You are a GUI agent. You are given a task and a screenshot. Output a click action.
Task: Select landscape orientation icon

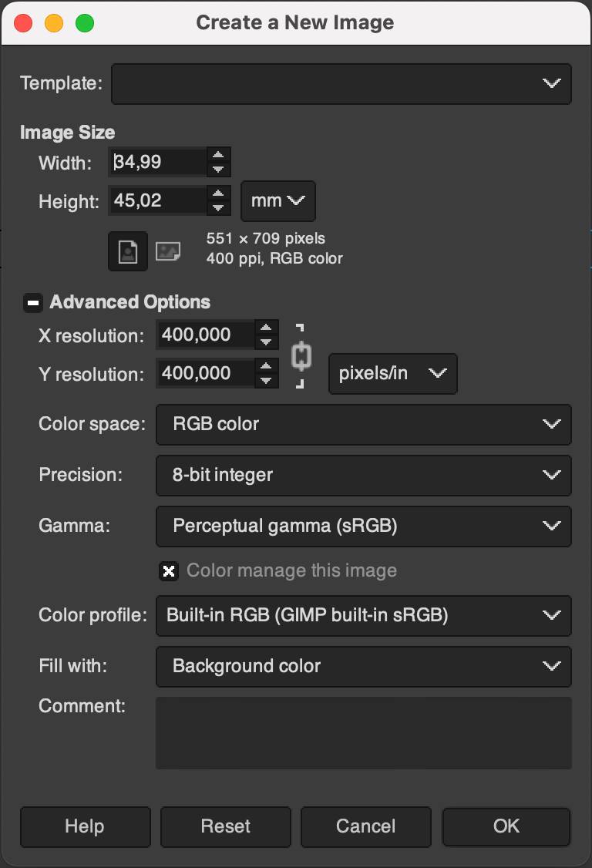(x=167, y=251)
